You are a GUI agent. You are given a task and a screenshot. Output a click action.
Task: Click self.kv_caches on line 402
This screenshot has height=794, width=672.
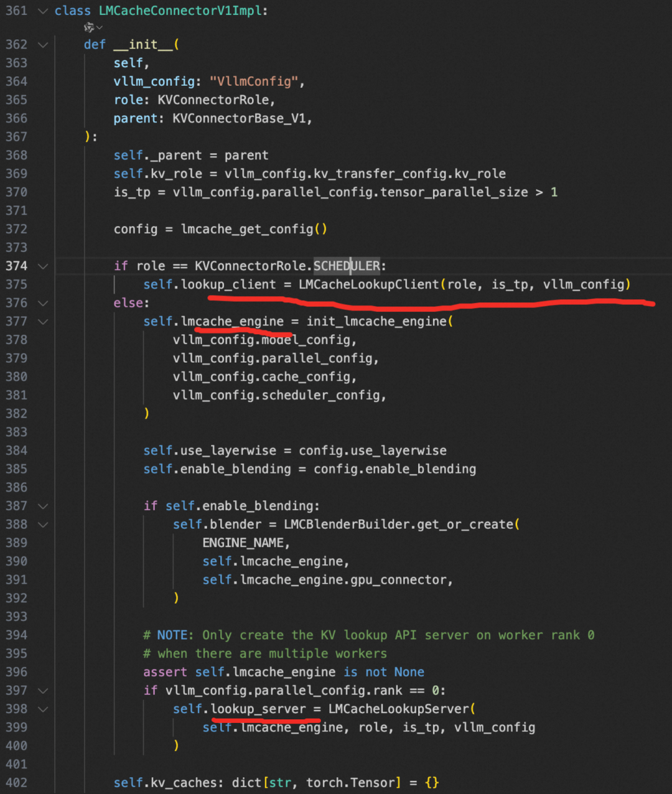pyautogui.click(x=165, y=783)
